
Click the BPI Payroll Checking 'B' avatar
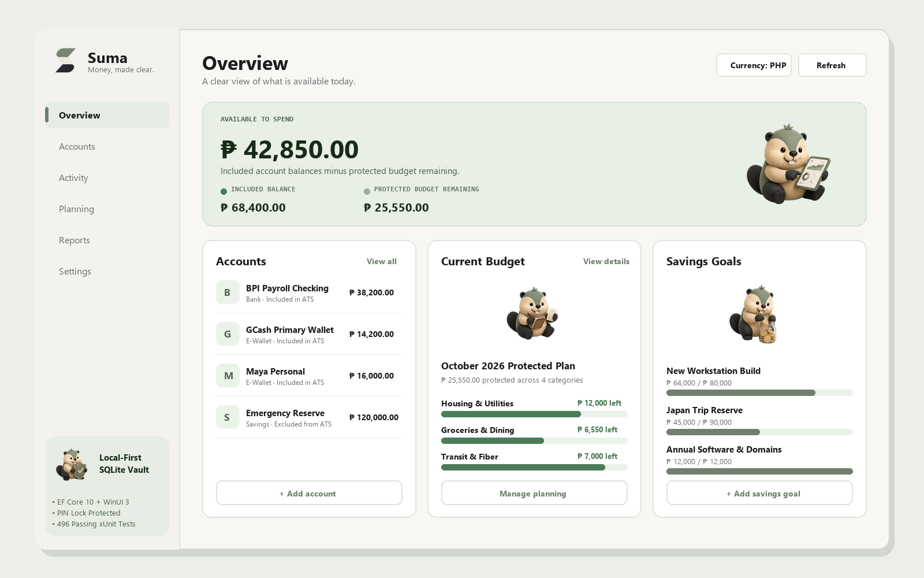(x=228, y=292)
